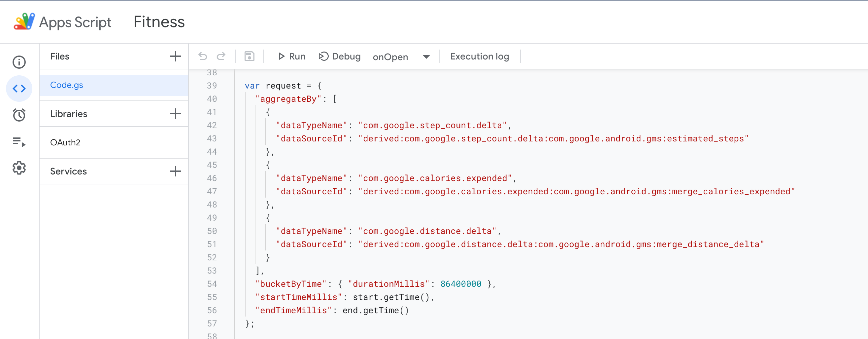Click "com.google.distance.delta" string on line 50
Image resolution: width=868 pixels, height=339 pixels.
(x=428, y=231)
